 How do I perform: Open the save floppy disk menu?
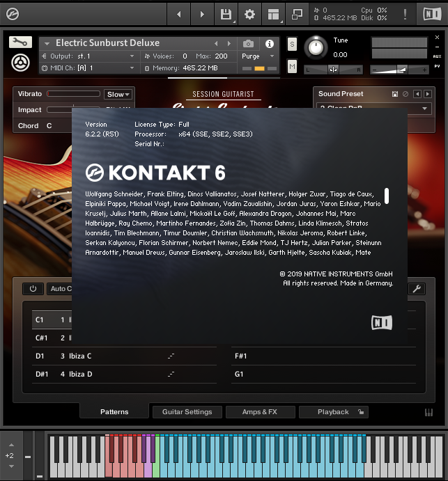pos(226,14)
